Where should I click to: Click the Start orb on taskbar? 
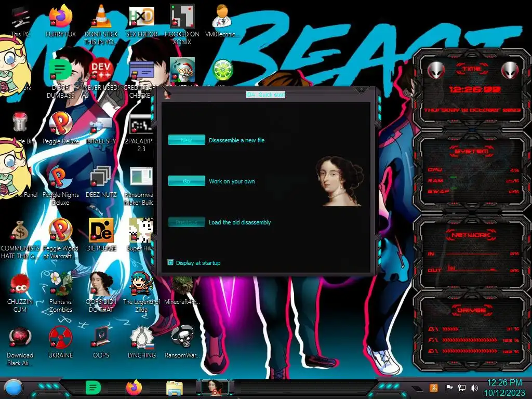click(14, 389)
